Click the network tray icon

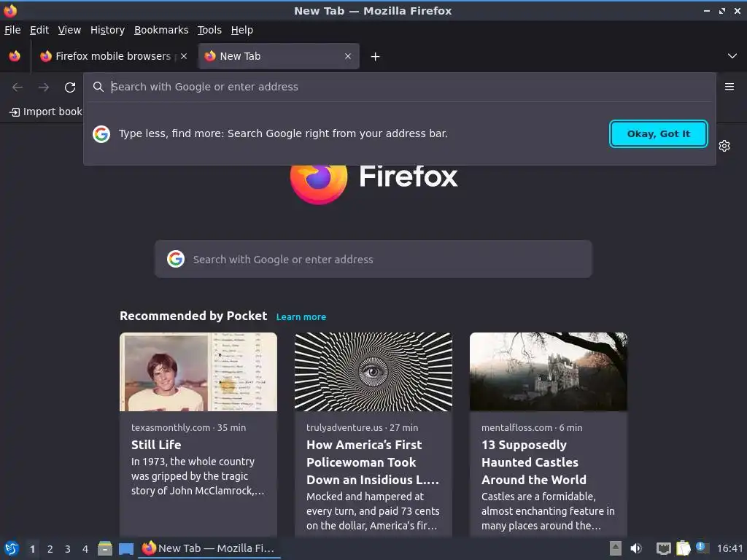[664, 548]
